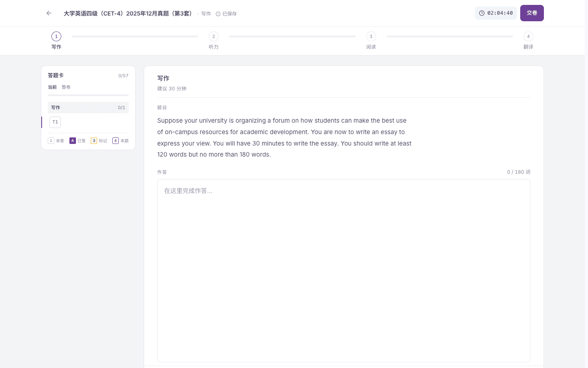Click the 写作 section header row
The height and width of the screenshot is (368, 588).
coord(88,108)
